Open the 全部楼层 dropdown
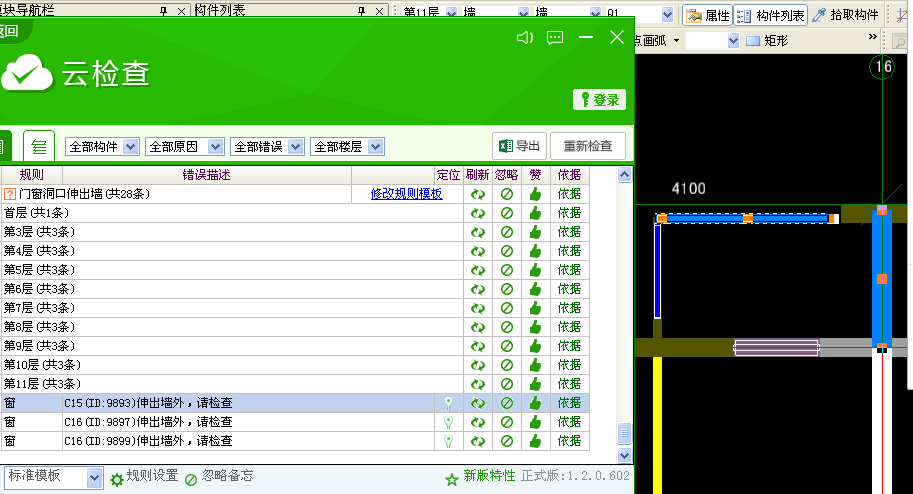This screenshot has width=913, height=494. (347, 147)
